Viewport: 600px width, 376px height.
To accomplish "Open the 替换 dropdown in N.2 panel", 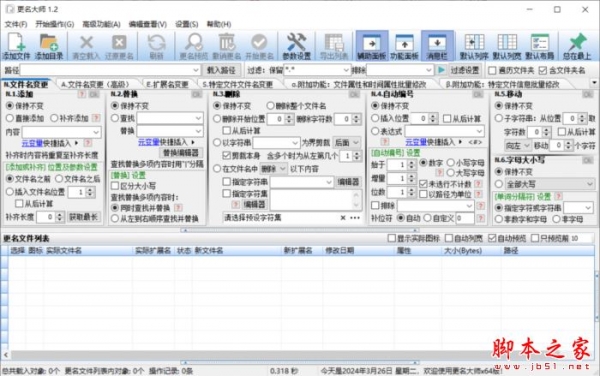I will click(x=198, y=131).
